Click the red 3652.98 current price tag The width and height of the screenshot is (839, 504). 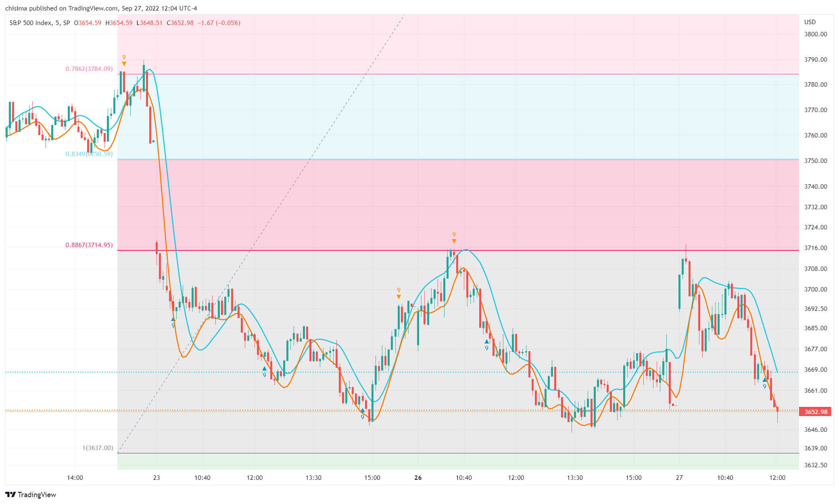click(x=816, y=412)
